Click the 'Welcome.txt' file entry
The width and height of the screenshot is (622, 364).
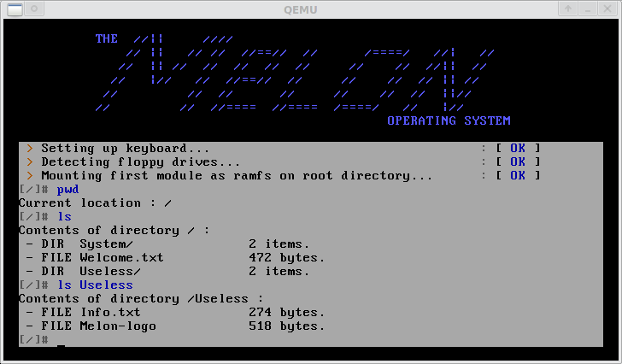coord(121,258)
